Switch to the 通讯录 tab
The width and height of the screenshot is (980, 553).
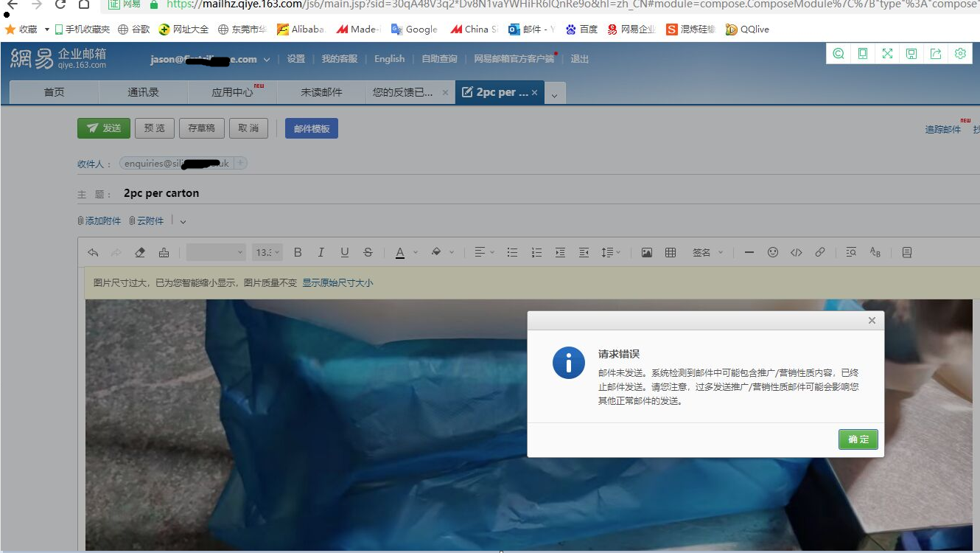click(x=143, y=92)
